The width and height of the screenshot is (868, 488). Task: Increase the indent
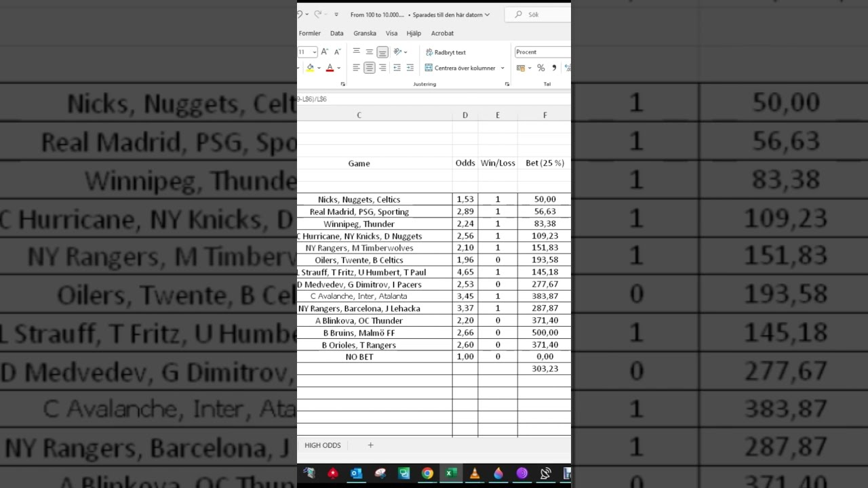tap(410, 68)
